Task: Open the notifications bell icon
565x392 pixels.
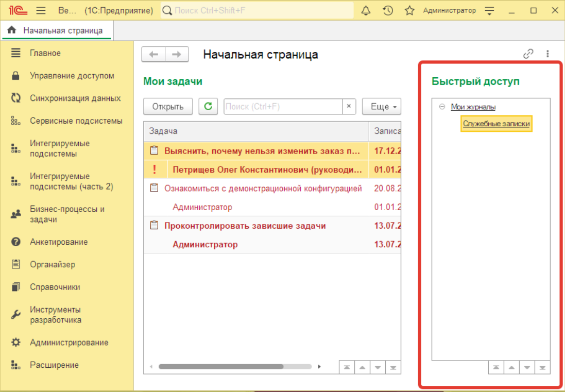Action: coord(366,10)
